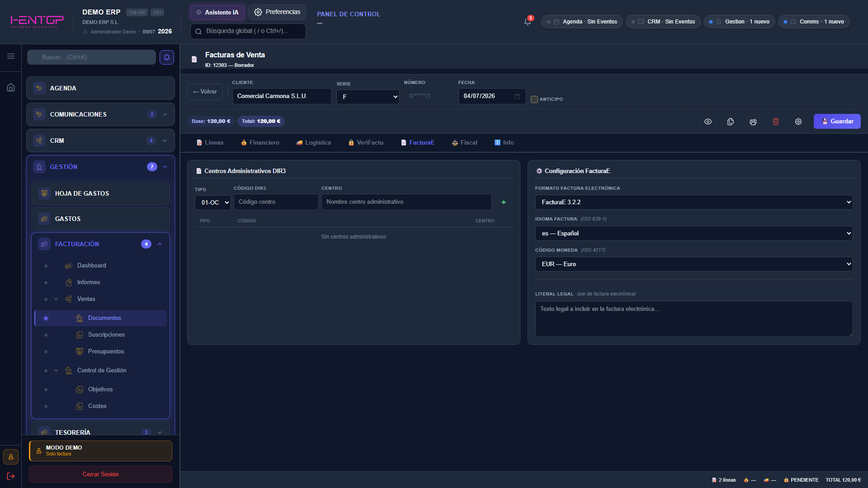The height and width of the screenshot is (488, 868).
Task: Click the Presupuestos icon in sidebar
Action: 80,352
